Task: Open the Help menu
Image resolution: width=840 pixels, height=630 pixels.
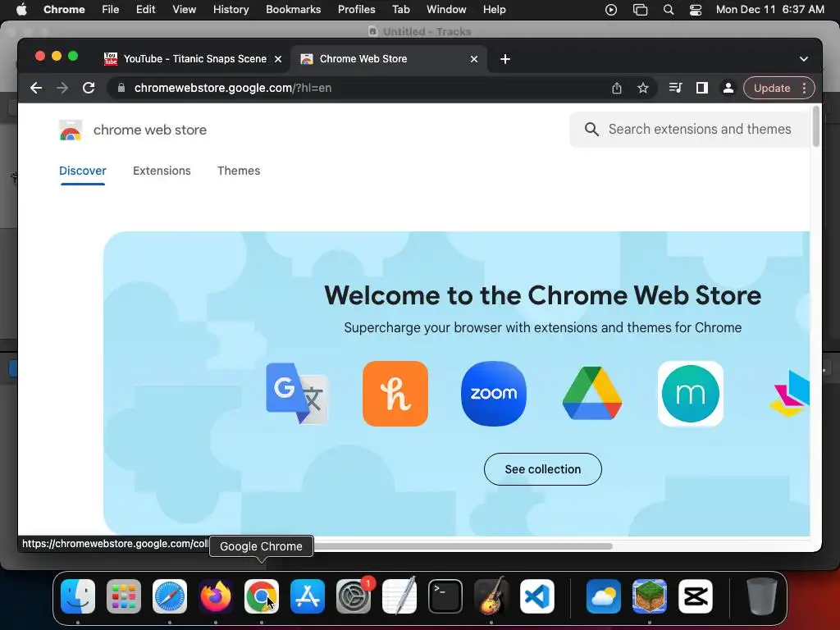Action: pyautogui.click(x=494, y=10)
